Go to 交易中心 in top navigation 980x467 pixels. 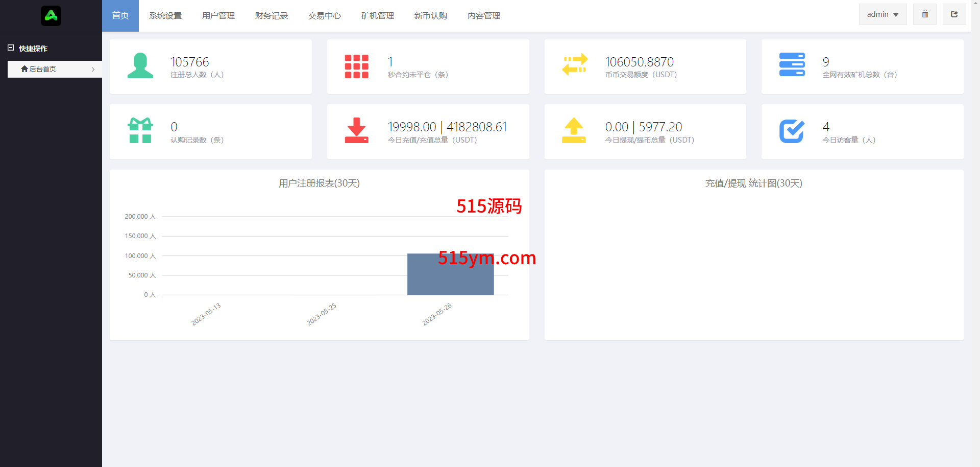click(325, 16)
